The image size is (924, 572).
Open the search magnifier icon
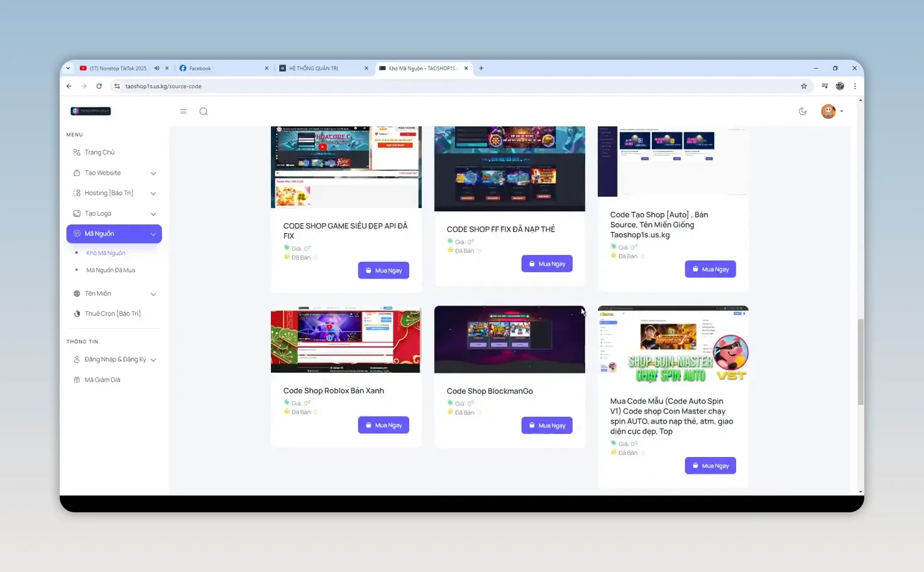click(x=204, y=111)
